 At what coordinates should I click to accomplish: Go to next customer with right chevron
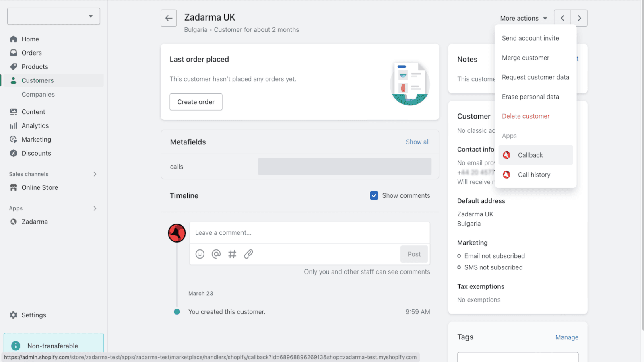(x=579, y=18)
